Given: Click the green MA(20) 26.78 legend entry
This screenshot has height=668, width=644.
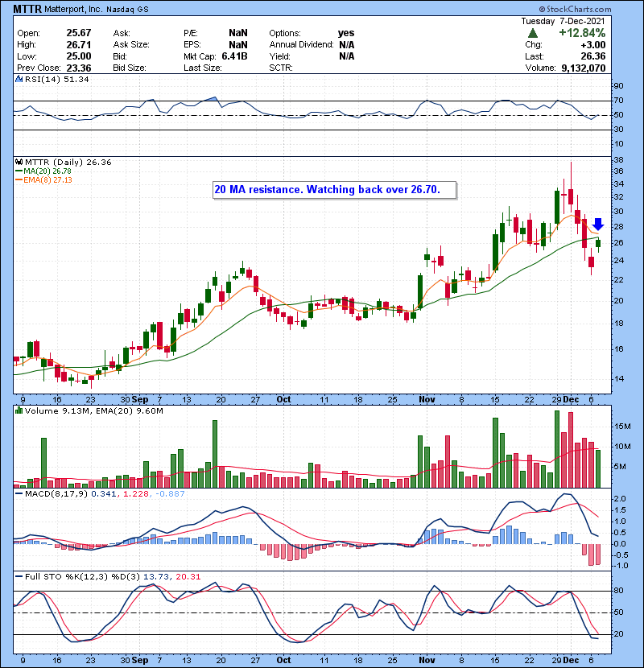Looking at the screenshot, I should tap(43, 171).
